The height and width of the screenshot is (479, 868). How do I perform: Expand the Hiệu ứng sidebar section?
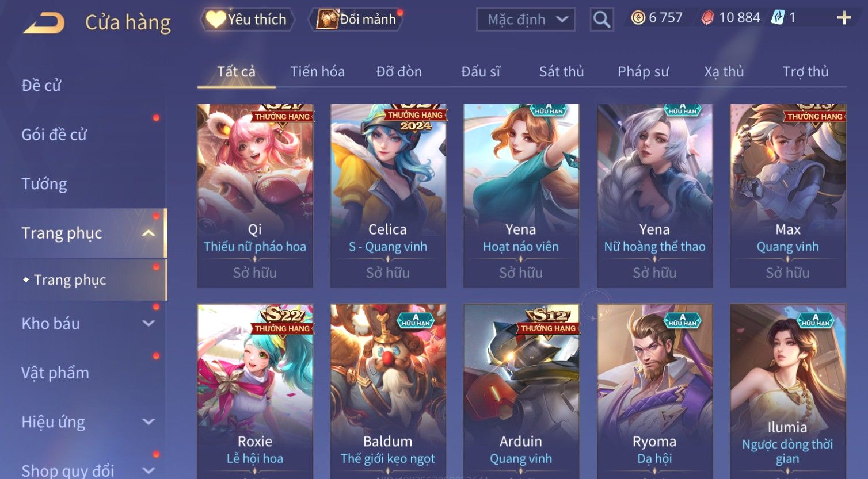click(149, 422)
